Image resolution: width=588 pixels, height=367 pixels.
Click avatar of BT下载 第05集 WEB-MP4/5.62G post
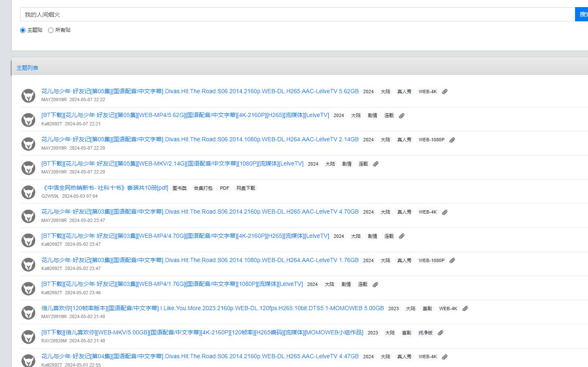tap(28, 120)
